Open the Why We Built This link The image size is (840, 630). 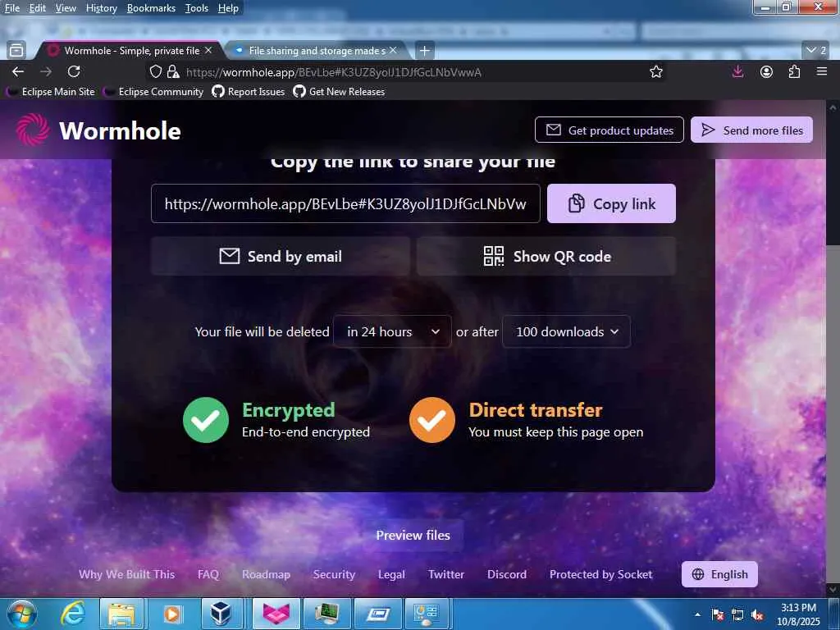[127, 574]
